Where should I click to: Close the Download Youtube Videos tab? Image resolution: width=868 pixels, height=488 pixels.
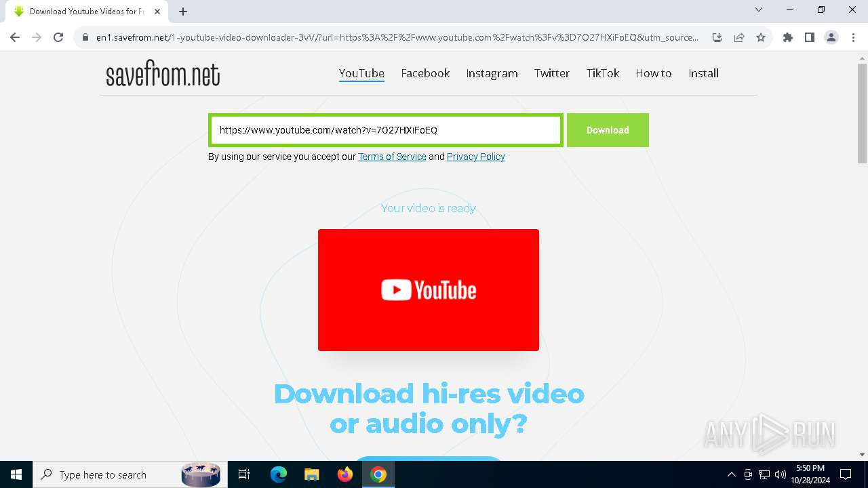click(x=157, y=11)
